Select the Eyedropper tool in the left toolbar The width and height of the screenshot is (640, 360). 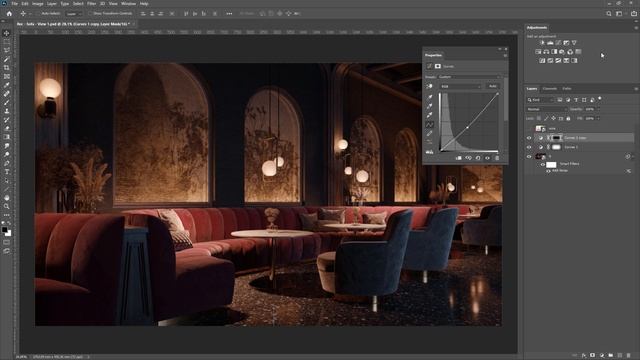[x=7, y=85]
